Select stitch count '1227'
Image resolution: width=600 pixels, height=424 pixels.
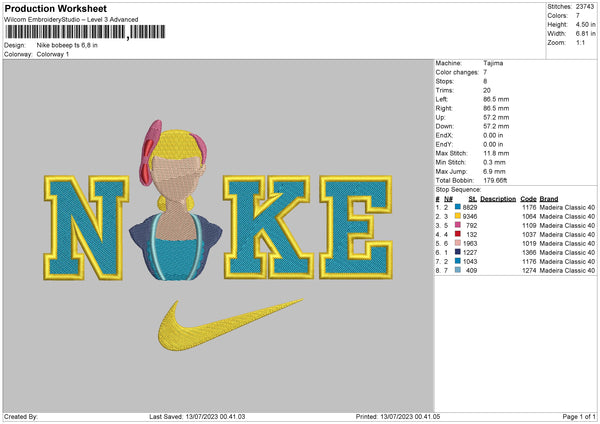(470, 253)
